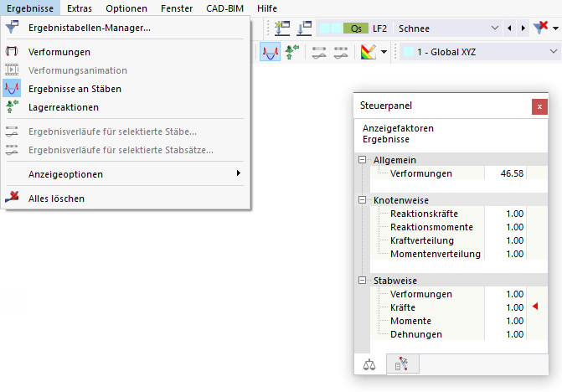Toggle Ergebnisse an Stäben menu entry

126,89
